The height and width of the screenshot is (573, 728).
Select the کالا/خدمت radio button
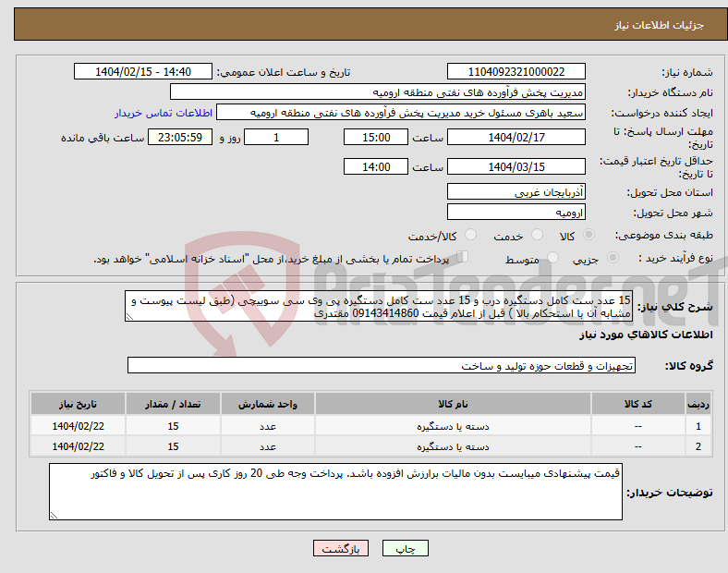pos(471,235)
